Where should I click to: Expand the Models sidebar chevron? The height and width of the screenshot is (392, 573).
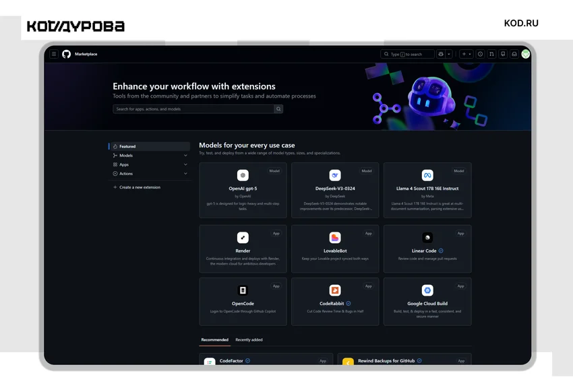pyautogui.click(x=185, y=156)
